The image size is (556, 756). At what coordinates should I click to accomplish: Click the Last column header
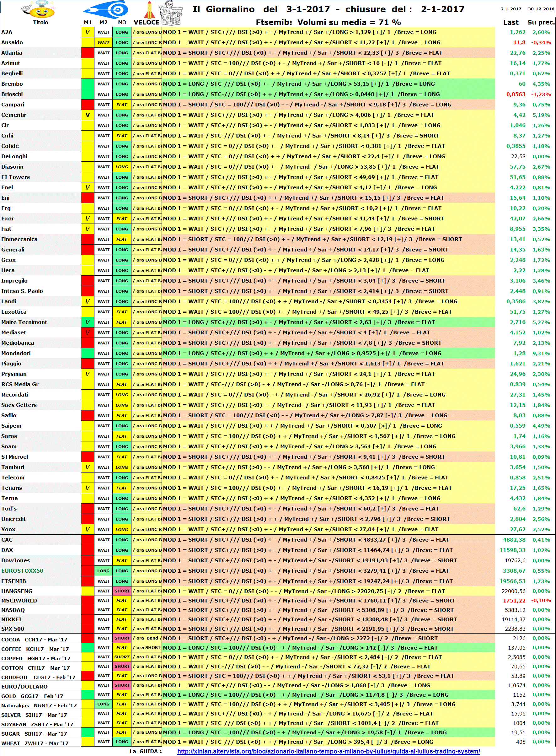(x=511, y=22)
